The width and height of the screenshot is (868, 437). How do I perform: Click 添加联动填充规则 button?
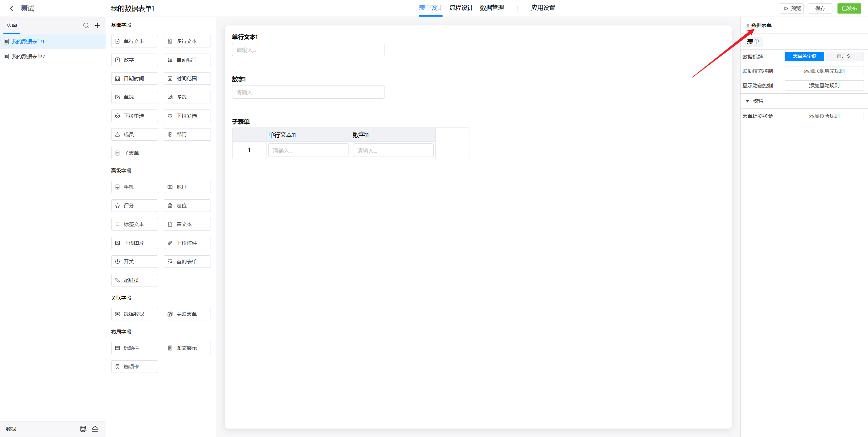pos(824,71)
